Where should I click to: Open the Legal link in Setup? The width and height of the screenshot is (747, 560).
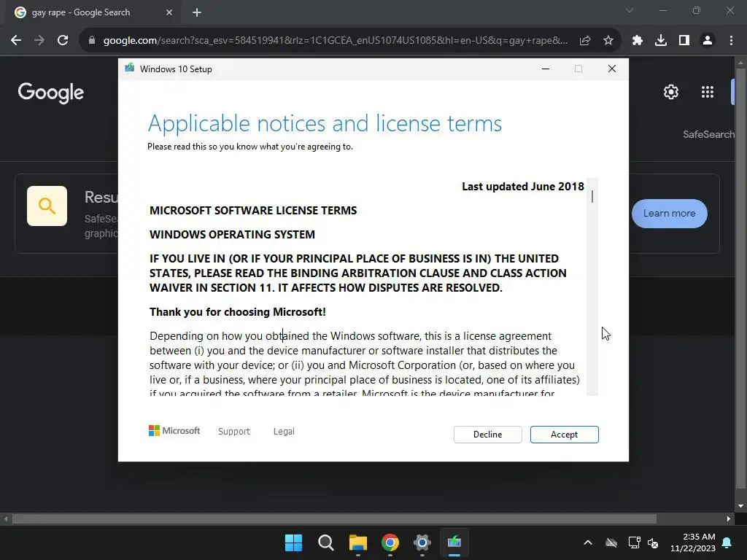(x=284, y=431)
